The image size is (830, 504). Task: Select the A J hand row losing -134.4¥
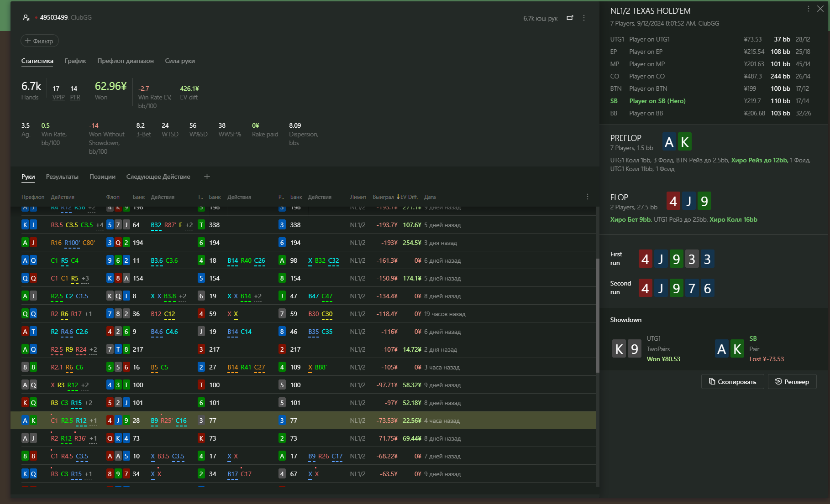pyautogui.click(x=303, y=296)
